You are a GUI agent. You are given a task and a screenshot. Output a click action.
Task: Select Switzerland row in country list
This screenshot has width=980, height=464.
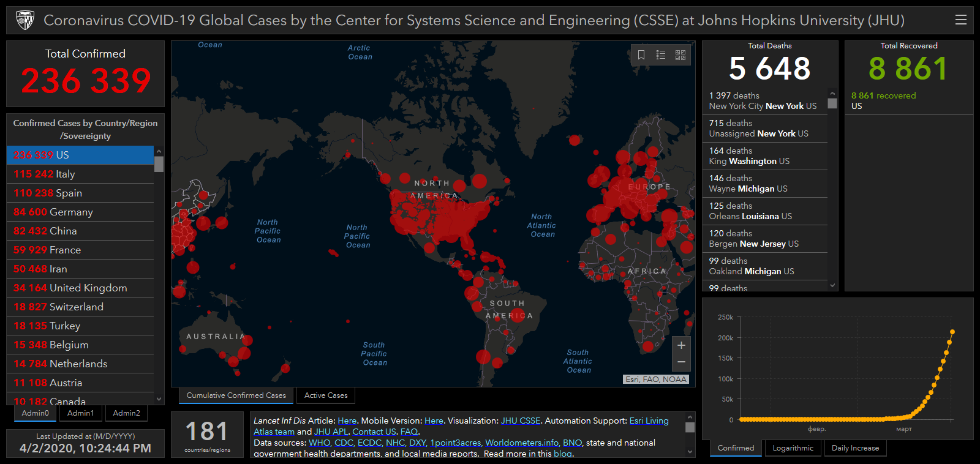coord(80,307)
